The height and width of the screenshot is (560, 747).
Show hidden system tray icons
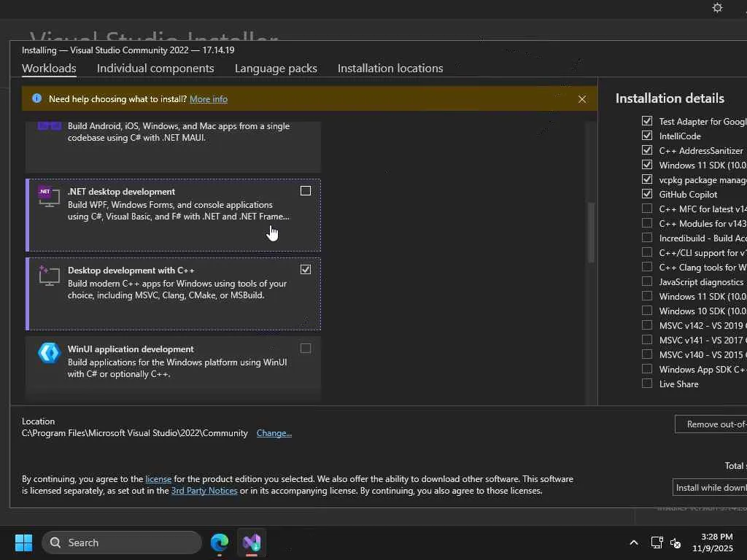point(634,542)
